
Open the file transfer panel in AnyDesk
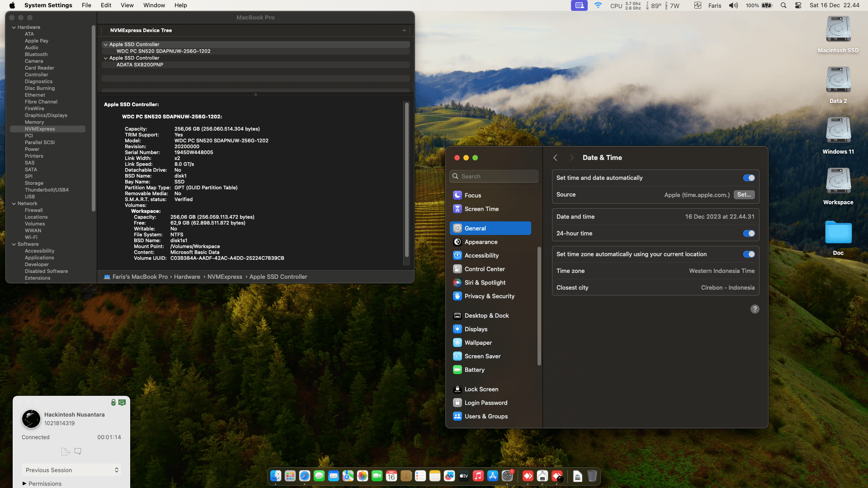tap(66, 451)
